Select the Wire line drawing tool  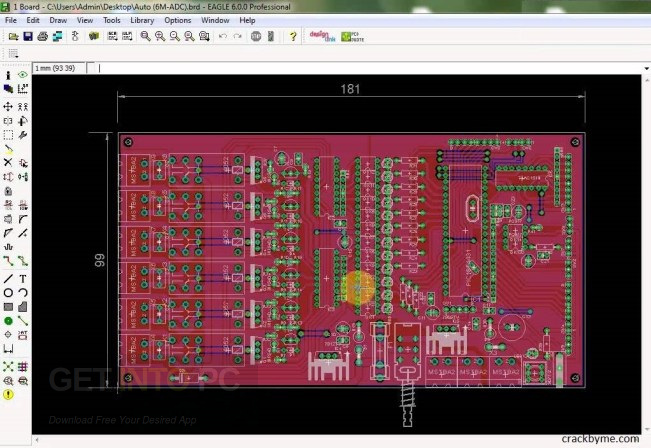point(8,279)
